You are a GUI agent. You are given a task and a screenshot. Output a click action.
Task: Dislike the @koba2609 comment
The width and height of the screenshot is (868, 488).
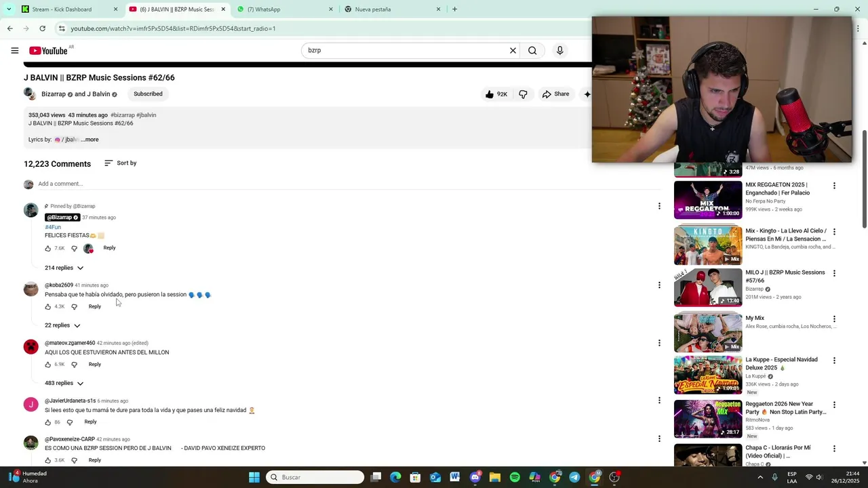click(74, 307)
